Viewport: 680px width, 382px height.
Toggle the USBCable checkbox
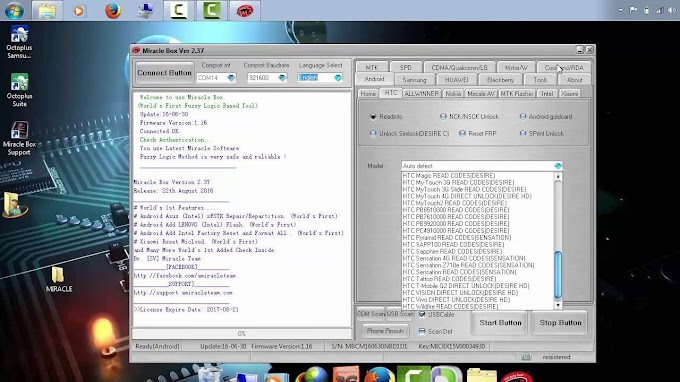(x=422, y=314)
